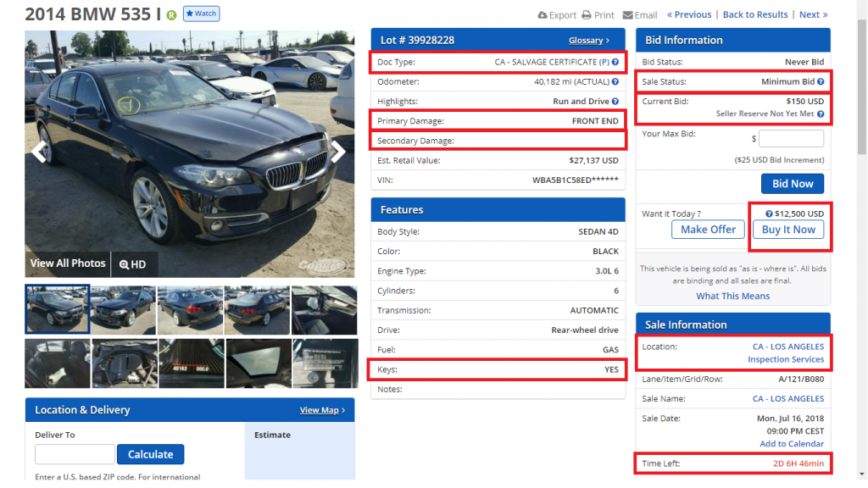Open the Glossary link
Viewport: 868px width, 488px height.
click(588, 41)
